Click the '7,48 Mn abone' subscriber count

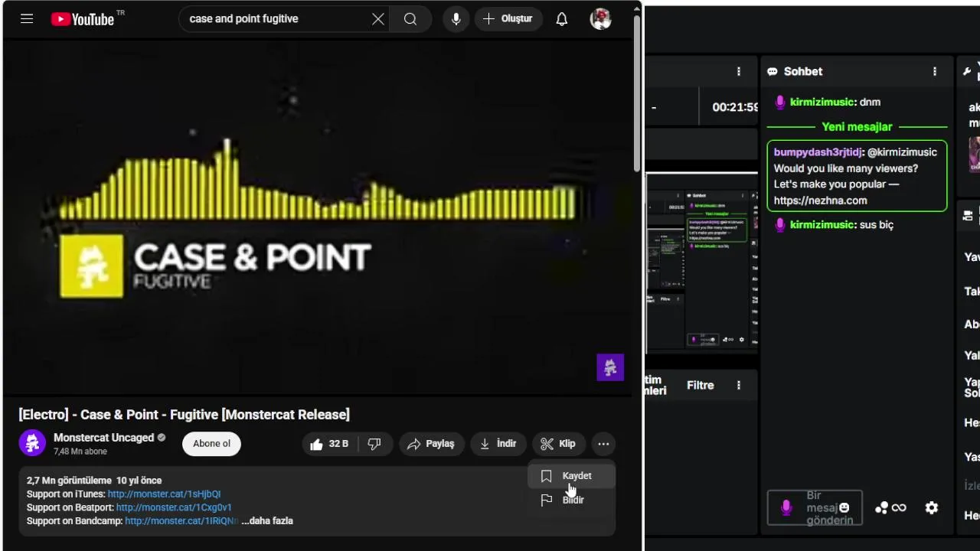coord(80,452)
